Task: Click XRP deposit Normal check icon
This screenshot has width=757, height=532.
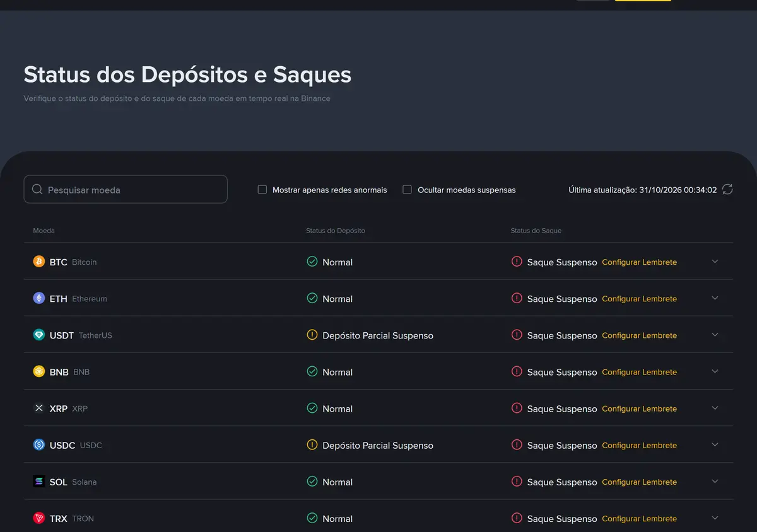Action: tap(312, 408)
